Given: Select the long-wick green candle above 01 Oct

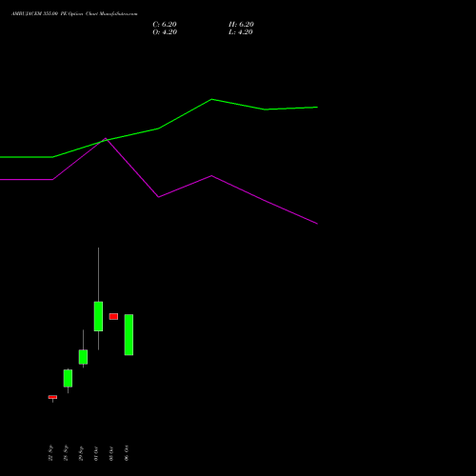Looking at the screenshot, I should pos(98,316).
